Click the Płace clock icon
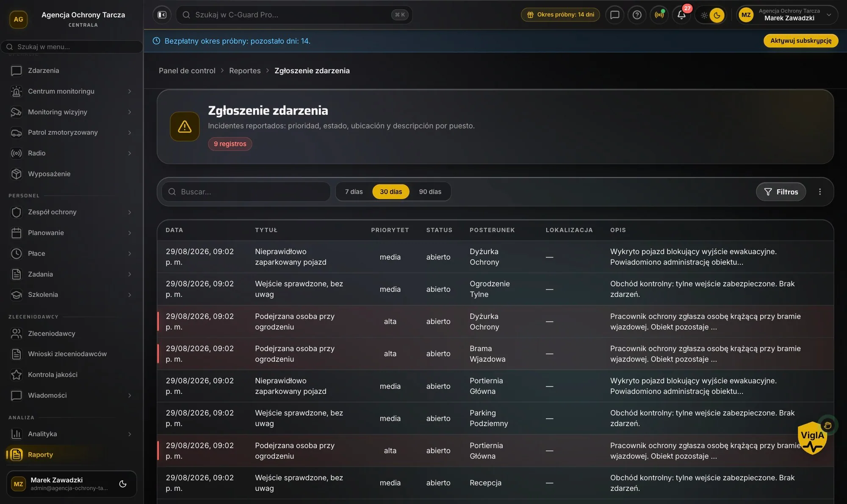Image resolution: width=847 pixels, height=504 pixels. click(16, 254)
